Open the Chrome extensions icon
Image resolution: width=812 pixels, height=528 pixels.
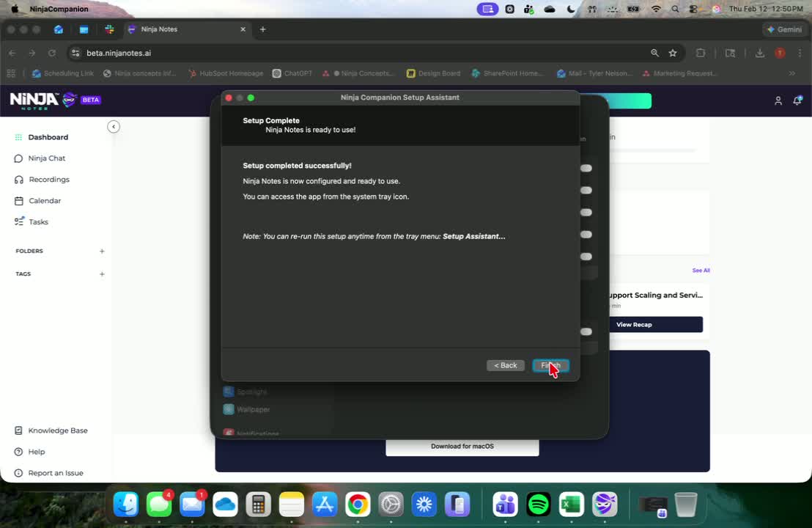coord(701,53)
